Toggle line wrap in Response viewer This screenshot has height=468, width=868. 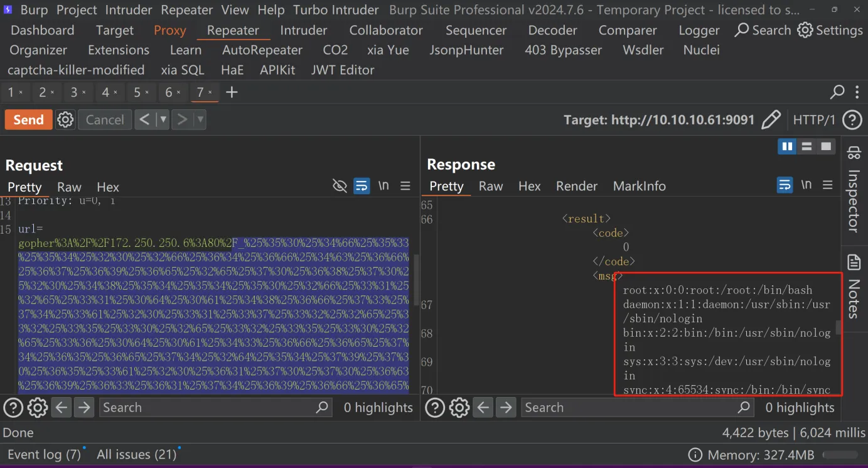pos(785,185)
